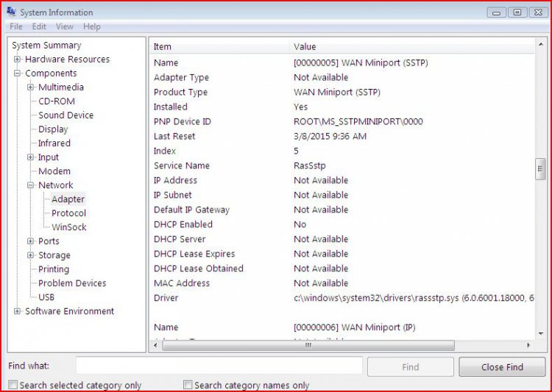The image size is (552, 392).
Task: Enable Search selected category only checkbox
Action: [13, 385]
